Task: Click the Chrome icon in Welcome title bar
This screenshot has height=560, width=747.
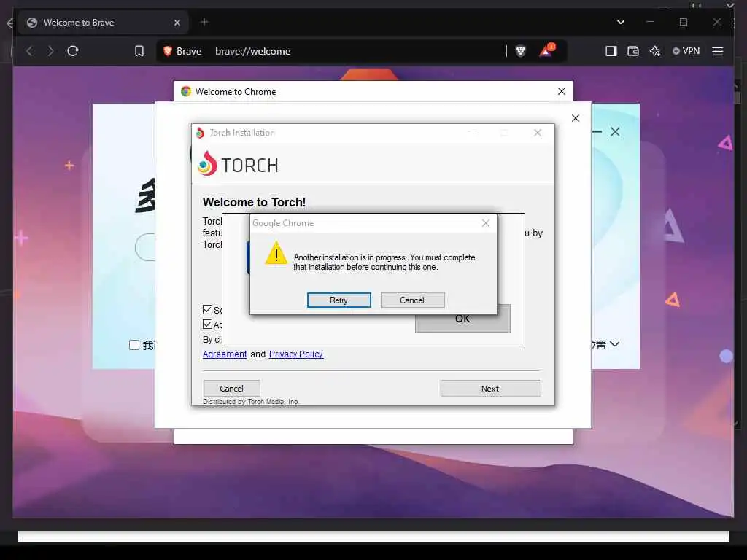Action: (186, 91)
